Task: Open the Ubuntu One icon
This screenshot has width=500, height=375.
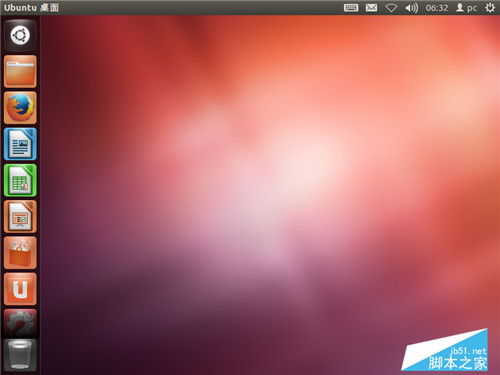Action: pos(20,289)
